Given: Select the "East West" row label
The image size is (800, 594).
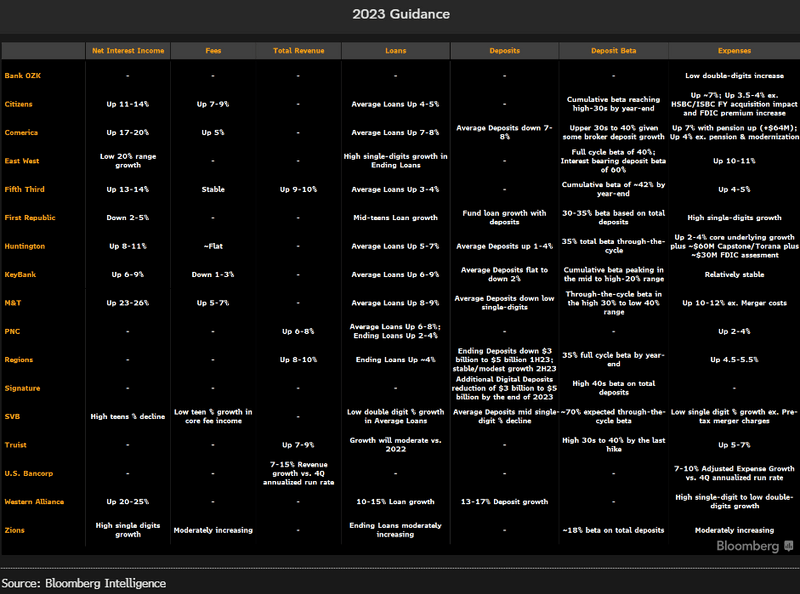Looking at the screenshot, I should click(22, 161).
